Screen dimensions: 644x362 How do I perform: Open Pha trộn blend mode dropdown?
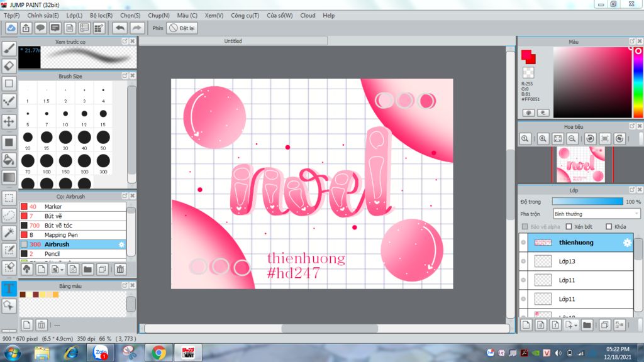point(596,214)
